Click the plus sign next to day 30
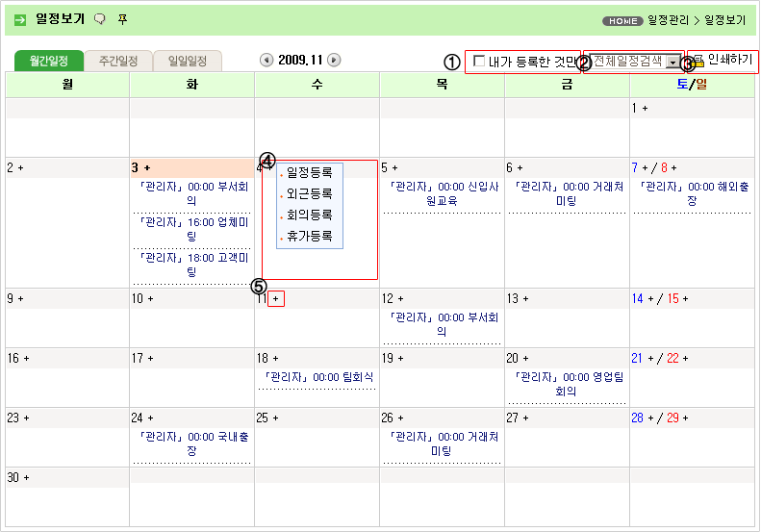This screenshot has width=761, height=532. tap(26, 478)
